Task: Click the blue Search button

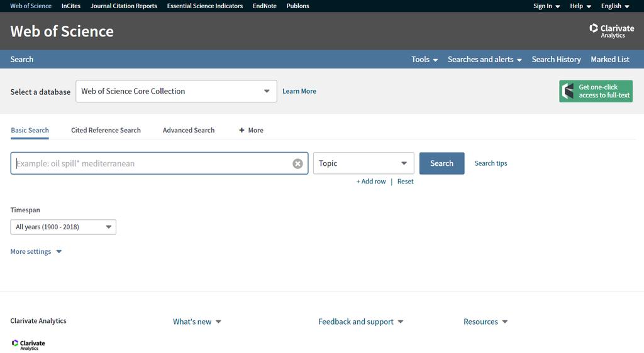Action: coord(441,163)
